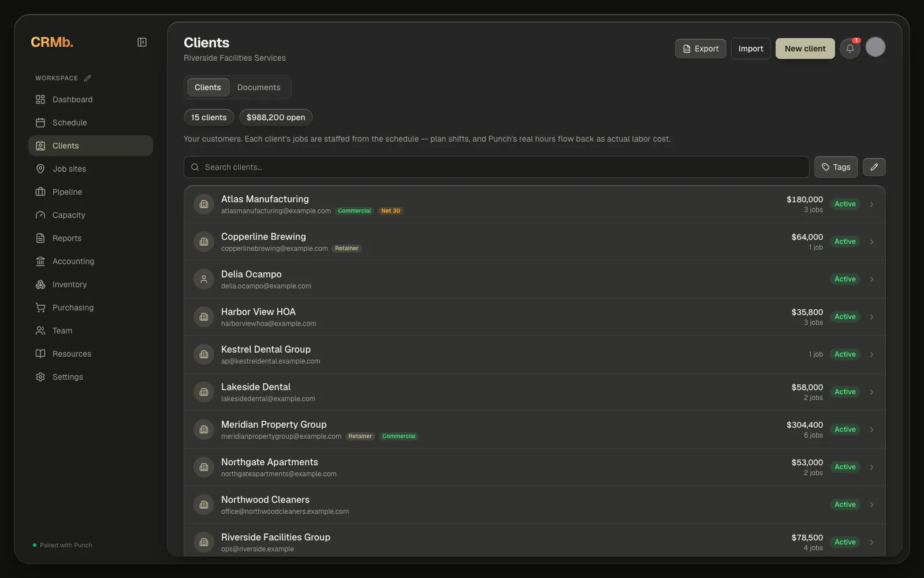Open Purchasing section
This screenshot has height=578, width=924.
point(91,307)
